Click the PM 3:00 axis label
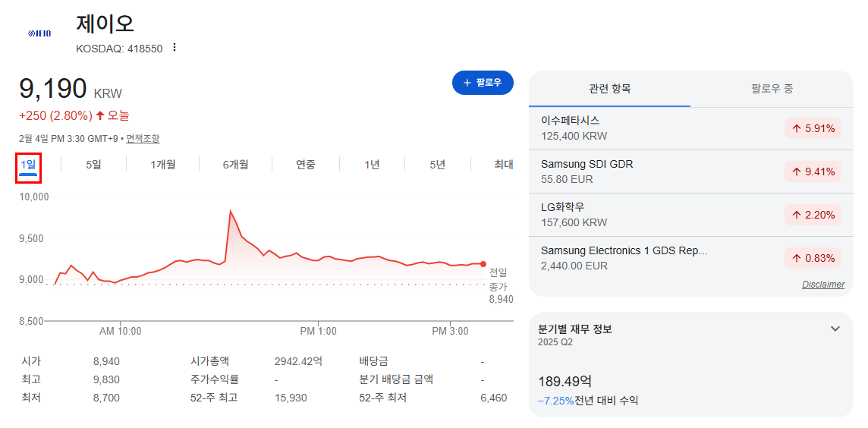This screenshot has height=428, width=868. pos(450,332)
